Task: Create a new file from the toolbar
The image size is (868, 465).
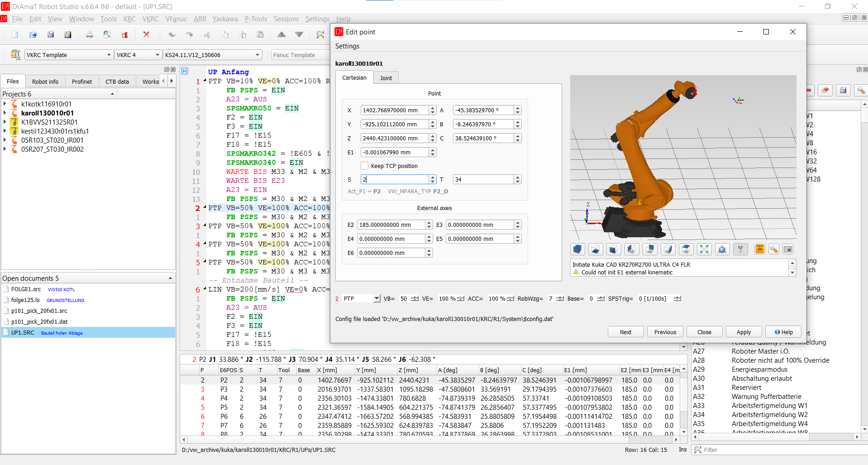Action: [x=15, y=34]
